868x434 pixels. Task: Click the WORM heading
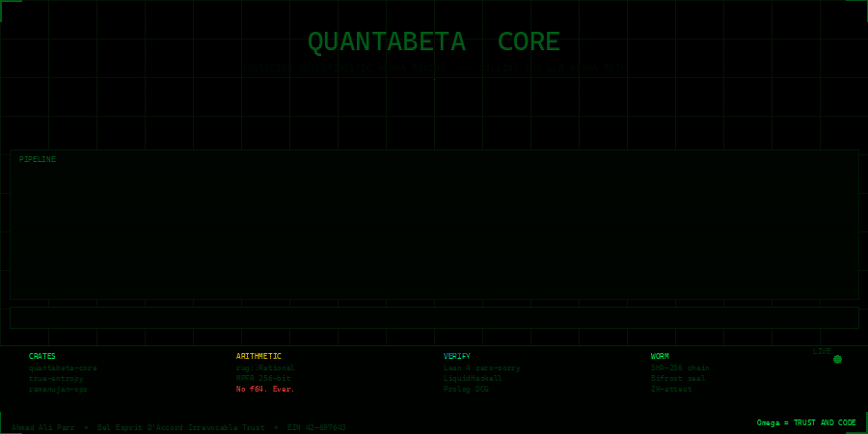click(x=660, y=356)
